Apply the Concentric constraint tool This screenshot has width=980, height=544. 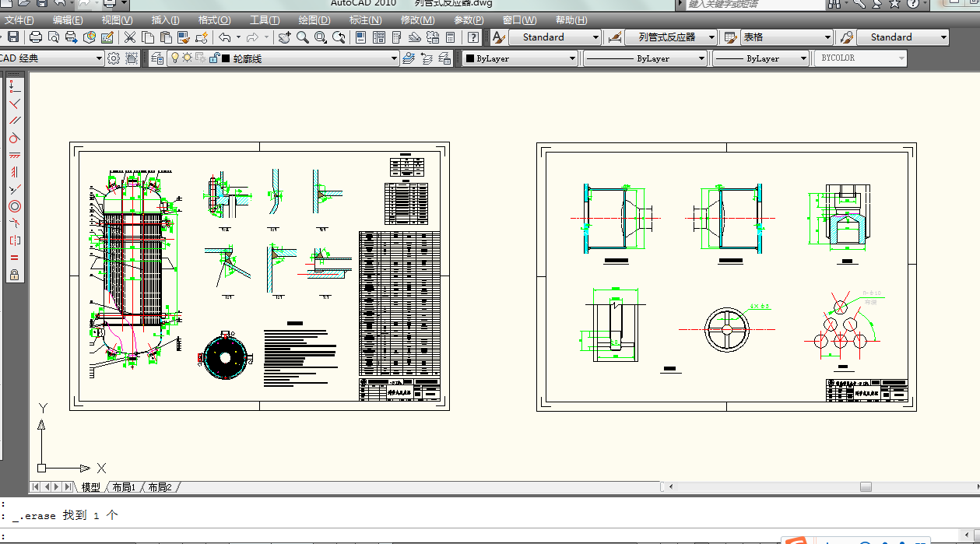pos(14,206)
